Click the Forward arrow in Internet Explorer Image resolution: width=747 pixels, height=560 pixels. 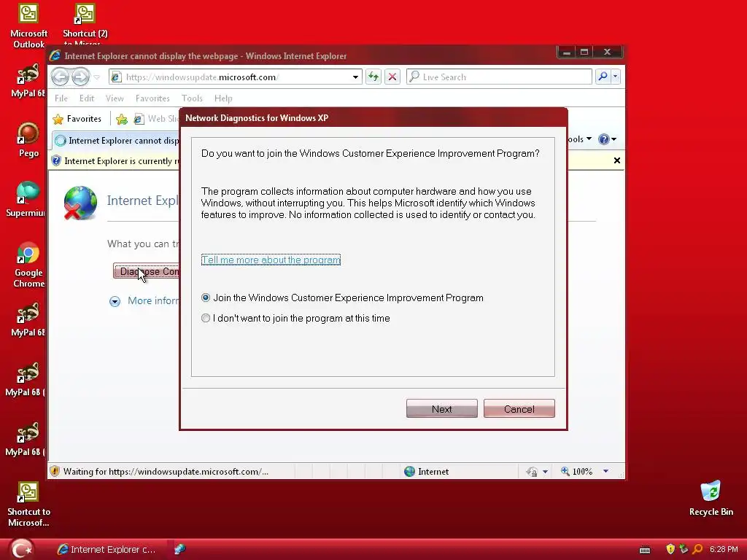tap(80, 77)
